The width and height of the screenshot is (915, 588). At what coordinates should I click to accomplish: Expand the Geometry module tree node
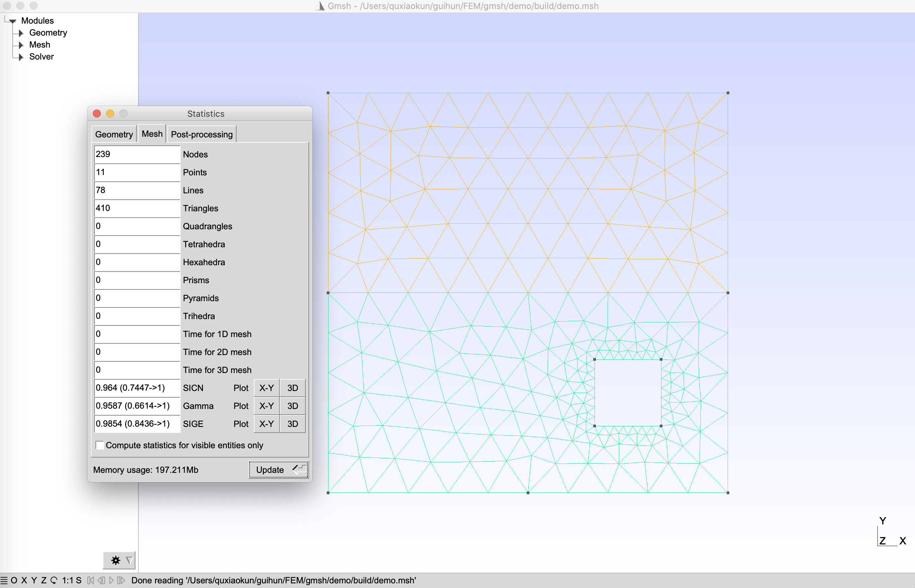tap(21, 33)
